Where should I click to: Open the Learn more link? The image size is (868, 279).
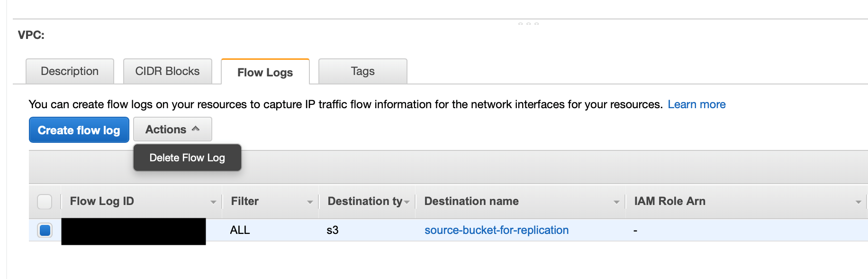coord(696,104)
